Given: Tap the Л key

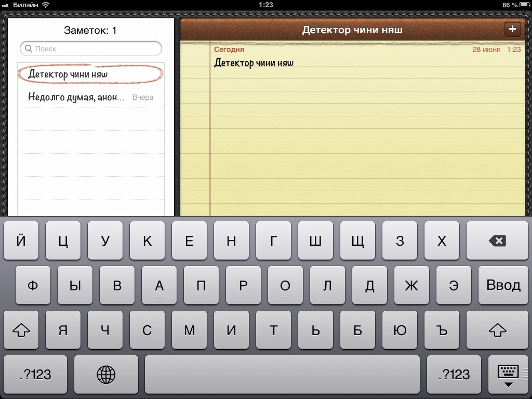Looking at the screenshot, I should pos(327,285).
